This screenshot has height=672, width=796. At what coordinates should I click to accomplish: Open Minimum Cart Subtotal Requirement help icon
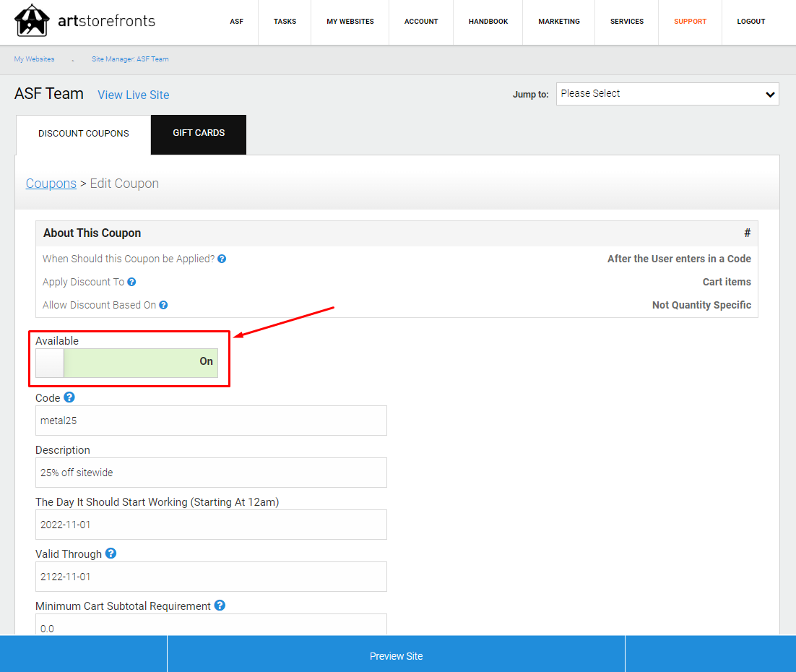[220, 606]
